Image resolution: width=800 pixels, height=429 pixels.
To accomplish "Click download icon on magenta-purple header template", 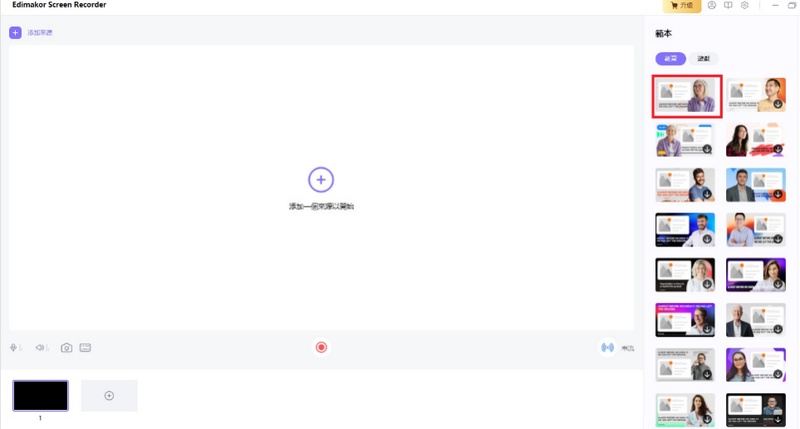I will point(707,329).
